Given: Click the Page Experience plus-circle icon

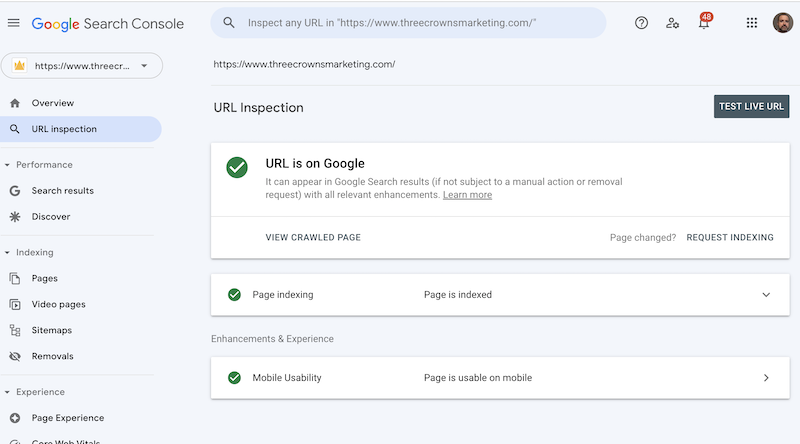Looking at the screenshot, I should click(15, 418).
